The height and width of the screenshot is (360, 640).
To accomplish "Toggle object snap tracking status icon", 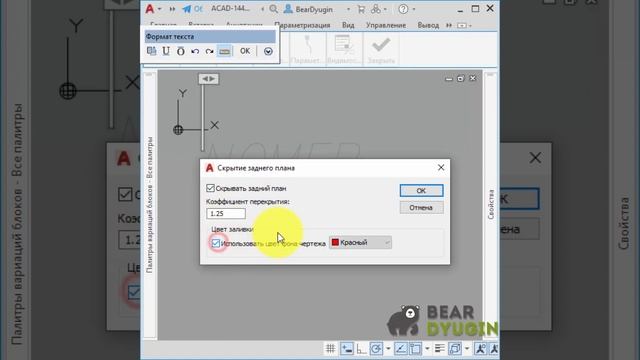I will point(400,349).
